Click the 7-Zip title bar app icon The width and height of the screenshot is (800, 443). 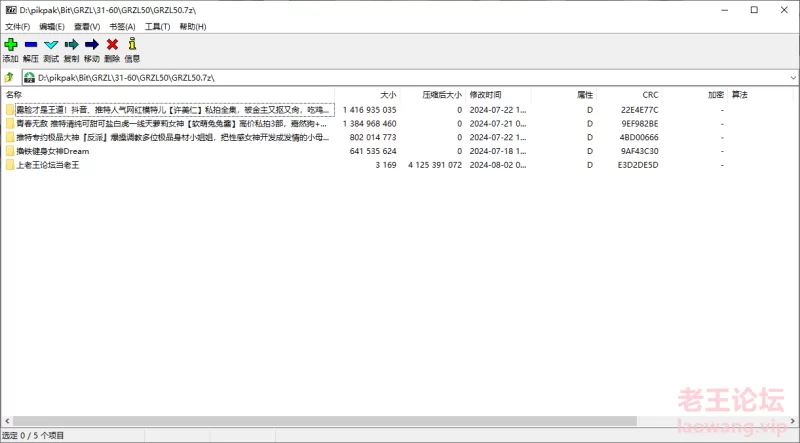(11, 10)
